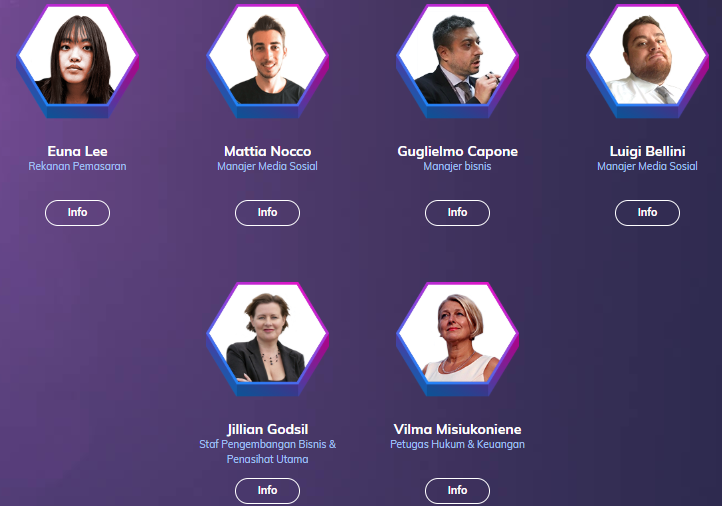The width and height of the screenshot is (722, 506).
Task: Click the Petugas Hukum & Keuangan label
Action: [457, 444]
